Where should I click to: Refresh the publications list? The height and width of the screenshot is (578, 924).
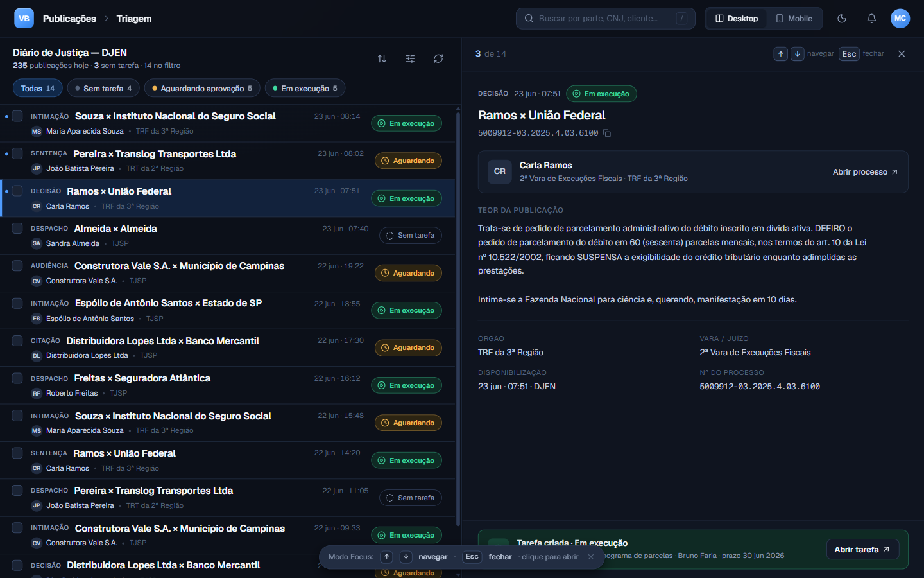coord(438,58)
